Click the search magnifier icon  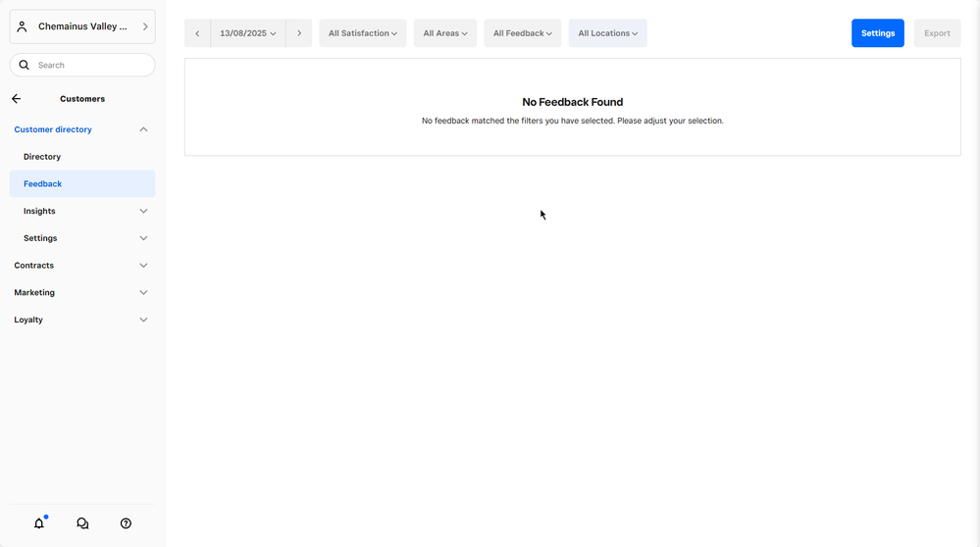pos(25,65)
